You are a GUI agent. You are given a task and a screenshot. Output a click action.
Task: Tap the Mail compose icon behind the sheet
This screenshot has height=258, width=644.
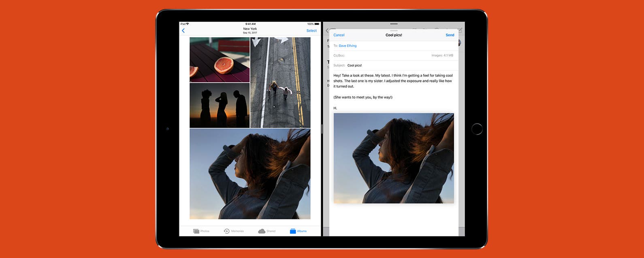(x=460, y=30)
